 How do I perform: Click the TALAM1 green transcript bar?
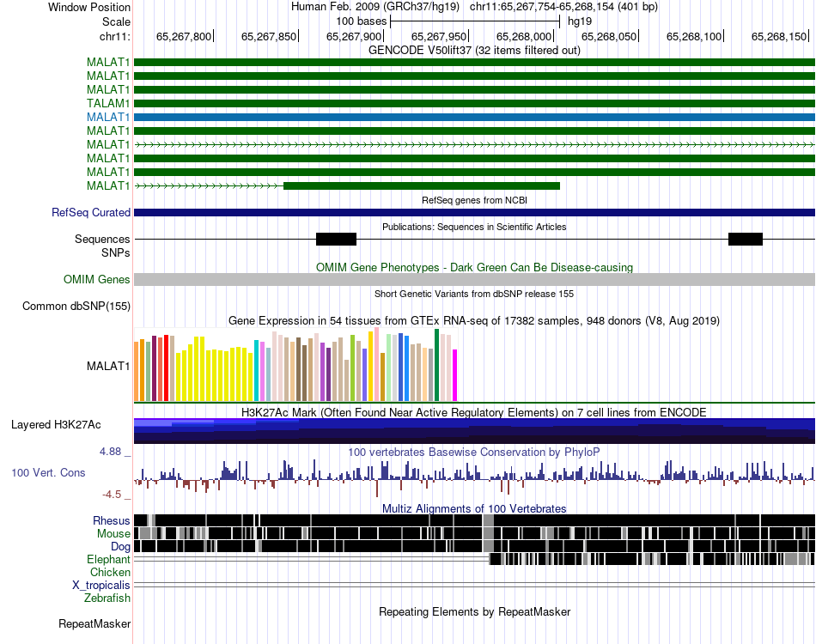point(475,104)
